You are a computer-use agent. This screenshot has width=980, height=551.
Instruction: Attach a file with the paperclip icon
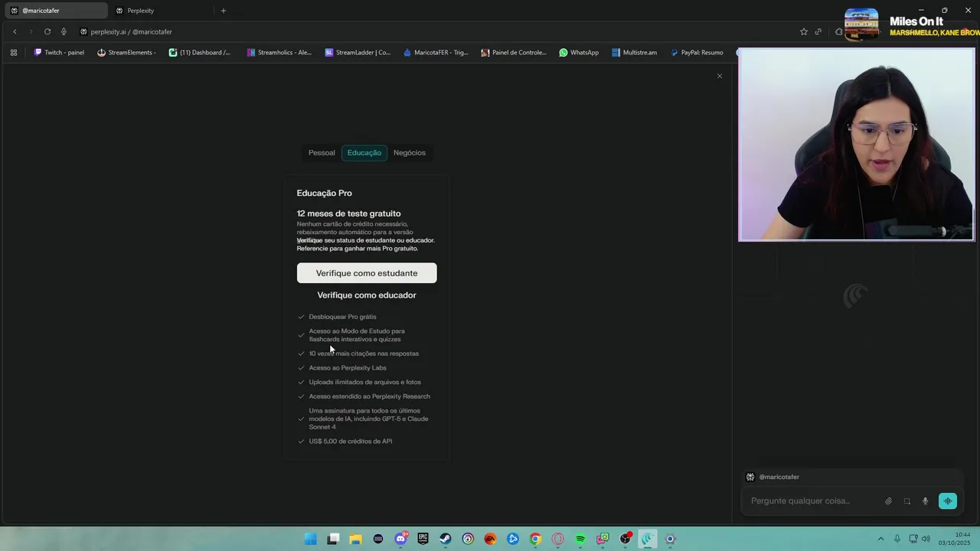point(889,501)
